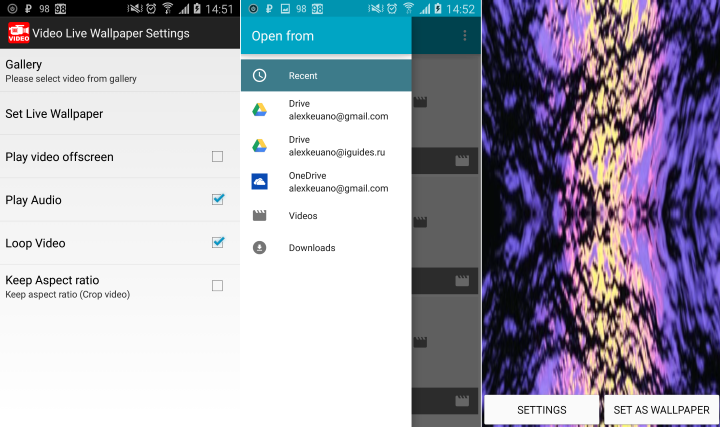Image resolution: width=720 pixels, height=427 pixels.
Task: Open Drive for alexkeuano@iguides.ru
Action: coord(326,146)
